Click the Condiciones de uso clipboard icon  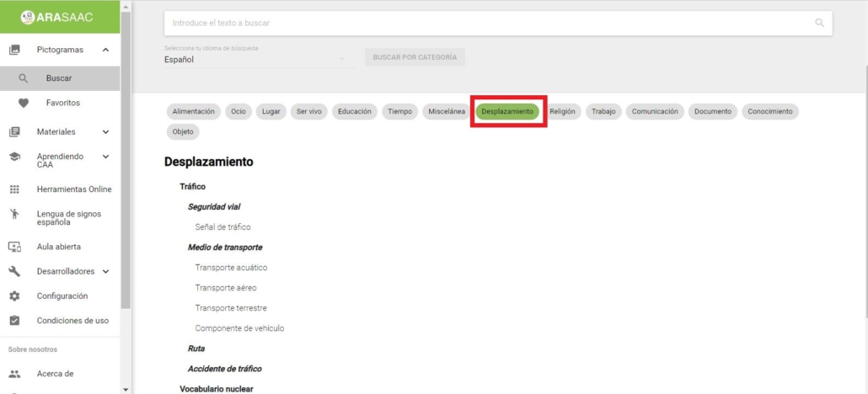pos(15,321)
